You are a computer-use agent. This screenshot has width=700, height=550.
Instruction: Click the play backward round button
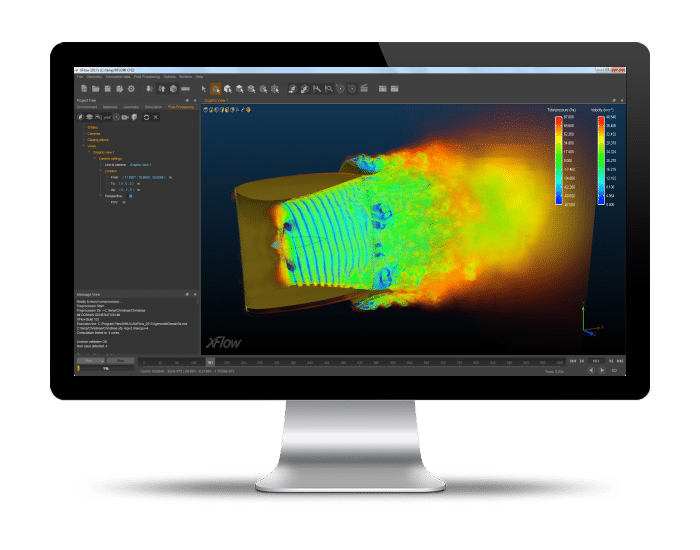tap(591, 371)
